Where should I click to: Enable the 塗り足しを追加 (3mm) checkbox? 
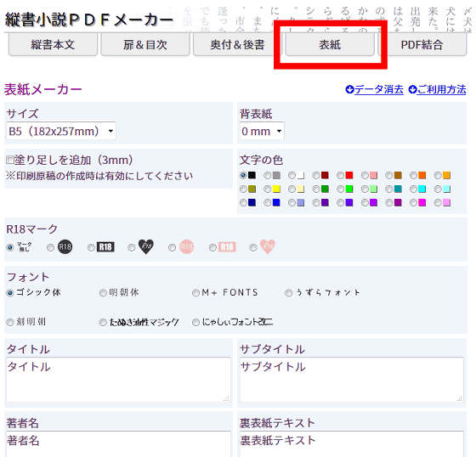pos(10,160)
